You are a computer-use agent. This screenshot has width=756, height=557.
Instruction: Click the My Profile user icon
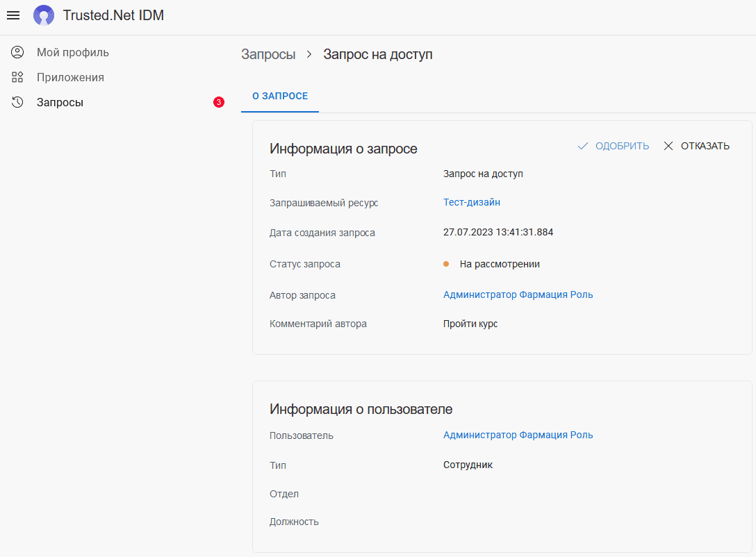[x=17, y=52]
